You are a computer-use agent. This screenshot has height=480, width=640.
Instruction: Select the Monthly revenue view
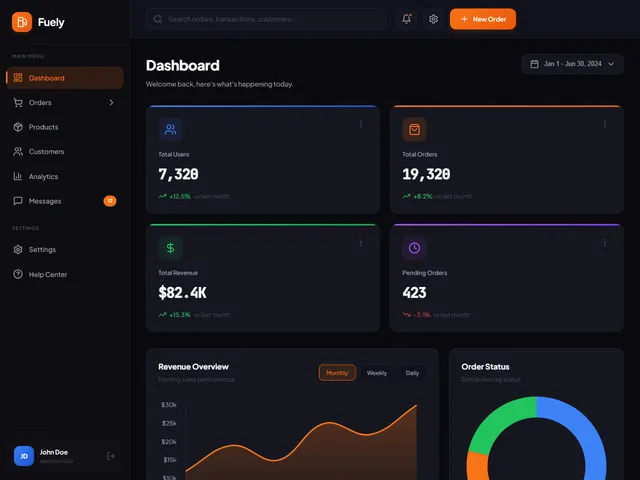(x=337, y=373)
